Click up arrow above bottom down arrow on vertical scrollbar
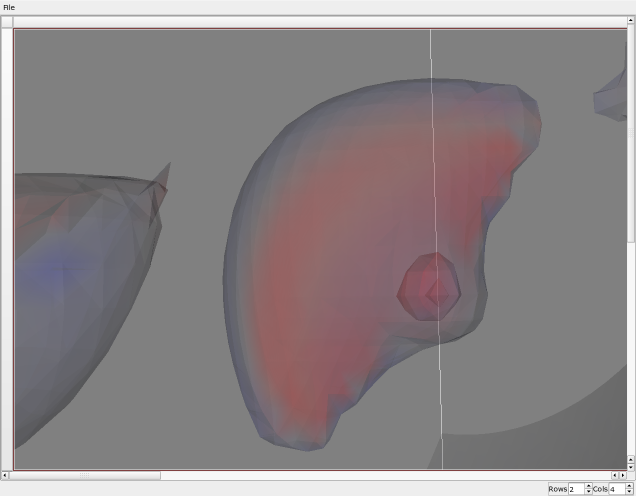Viewport: 636px width, 496px height. 631,459
